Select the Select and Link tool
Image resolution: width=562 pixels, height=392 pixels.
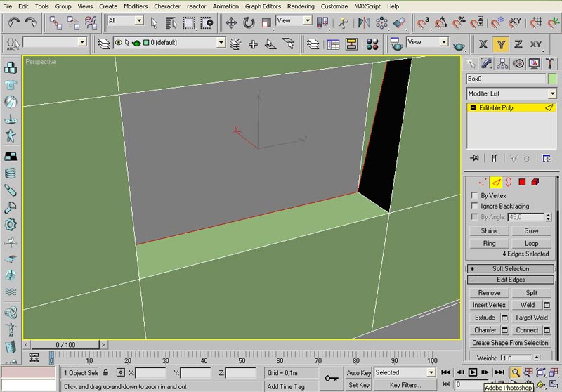(x=55, y=23)
